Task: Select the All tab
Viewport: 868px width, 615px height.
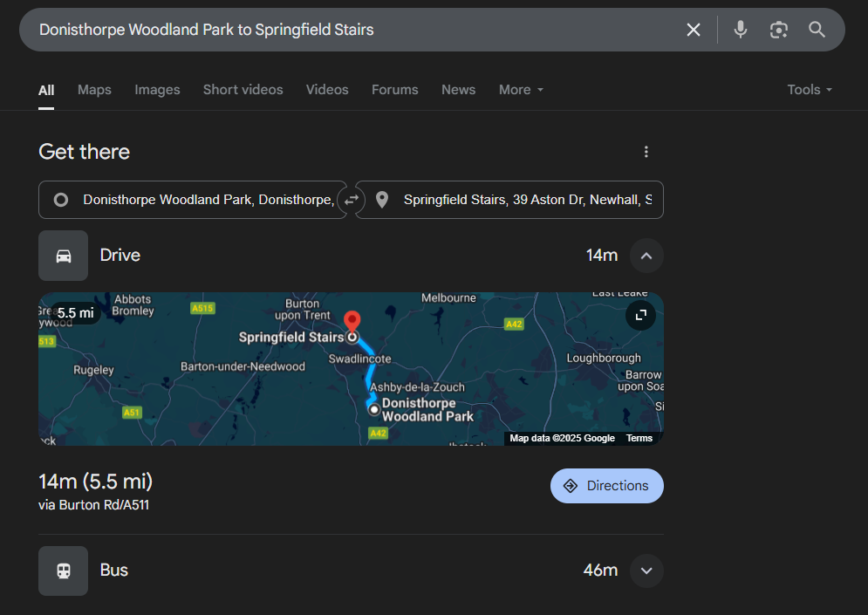Action: [46, 90]
